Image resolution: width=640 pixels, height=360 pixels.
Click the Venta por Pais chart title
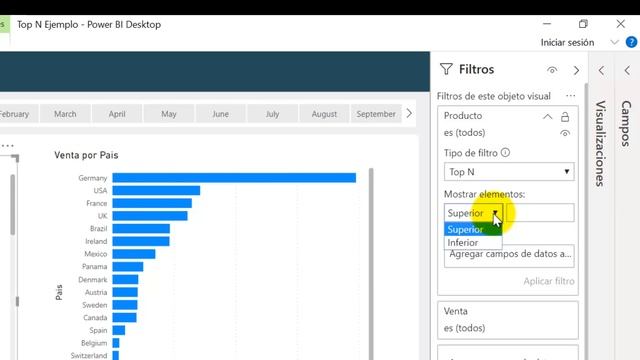(86, 155)
